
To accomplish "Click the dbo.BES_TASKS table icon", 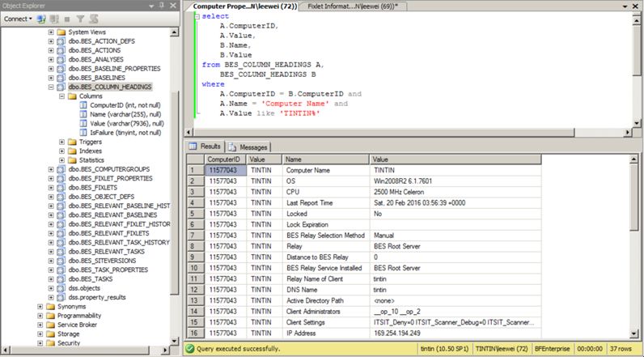I will coord(61,279).
